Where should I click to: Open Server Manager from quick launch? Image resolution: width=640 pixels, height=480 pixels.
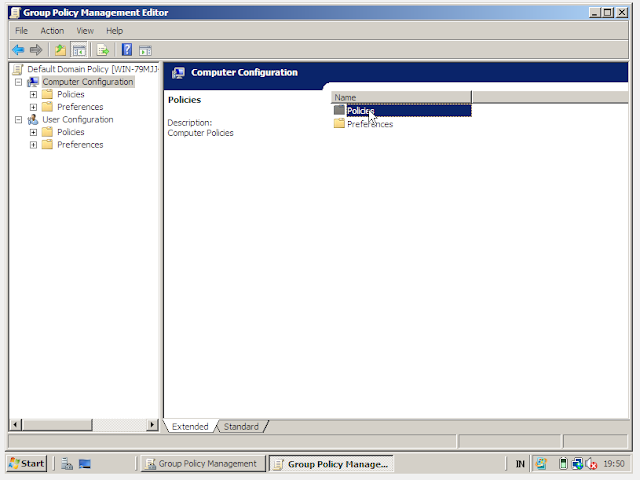pos(67,464)
